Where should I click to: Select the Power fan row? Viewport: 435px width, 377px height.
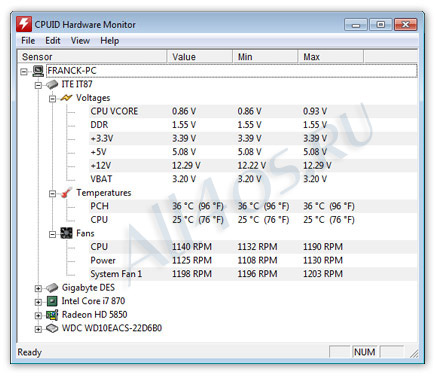pyautogui.click(x=253, y=260)
